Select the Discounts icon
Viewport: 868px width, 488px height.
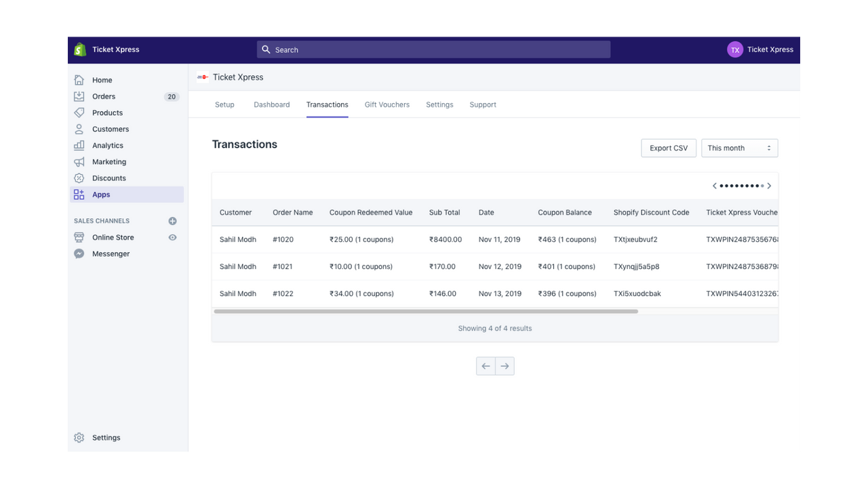point(79,178)
